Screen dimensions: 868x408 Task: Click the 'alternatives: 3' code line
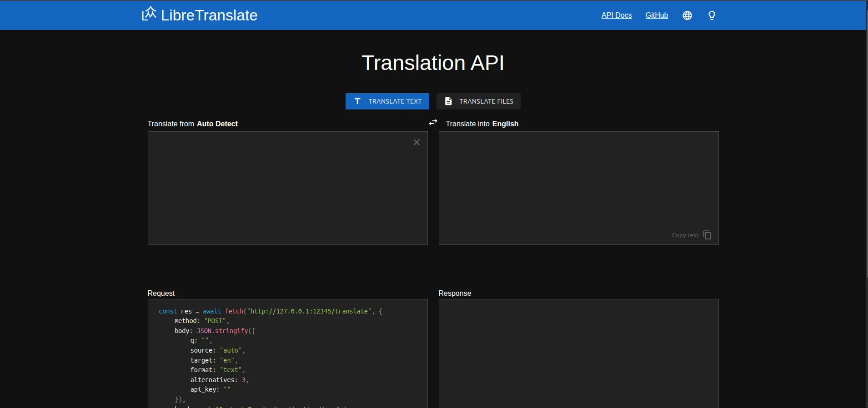[220, 380]
